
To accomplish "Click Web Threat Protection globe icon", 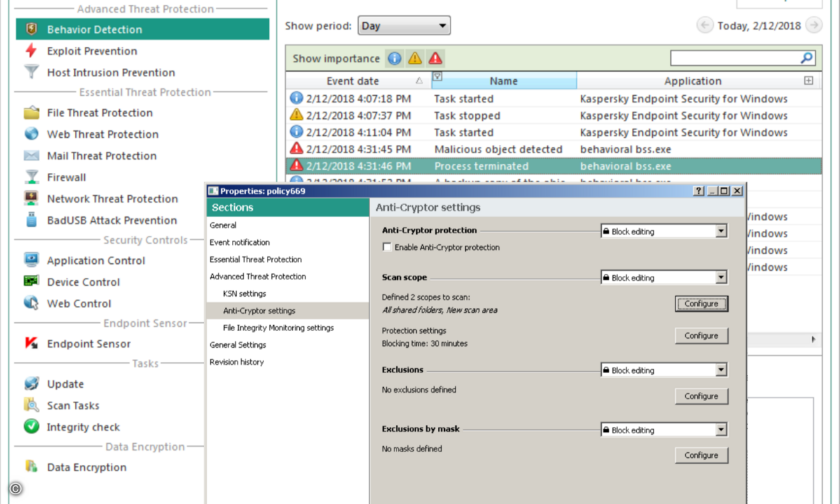I will tap(31, 134).
